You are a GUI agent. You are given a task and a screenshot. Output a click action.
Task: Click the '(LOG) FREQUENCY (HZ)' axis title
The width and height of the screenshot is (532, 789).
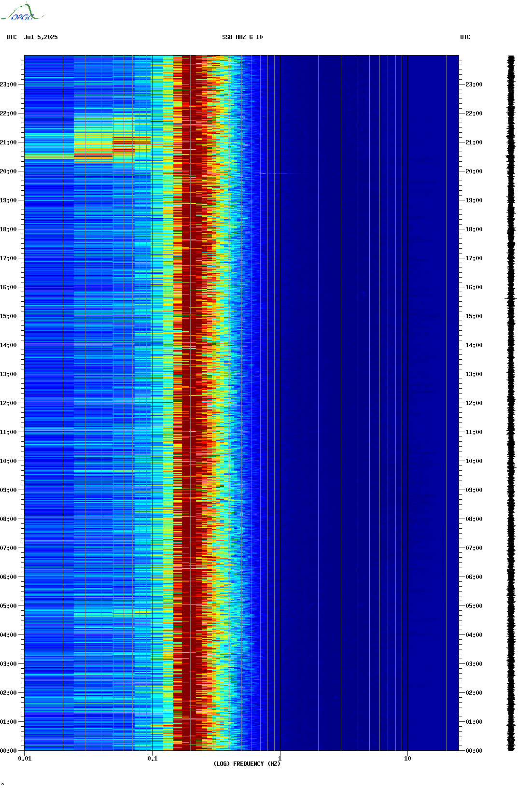click(x=247, y=764)
